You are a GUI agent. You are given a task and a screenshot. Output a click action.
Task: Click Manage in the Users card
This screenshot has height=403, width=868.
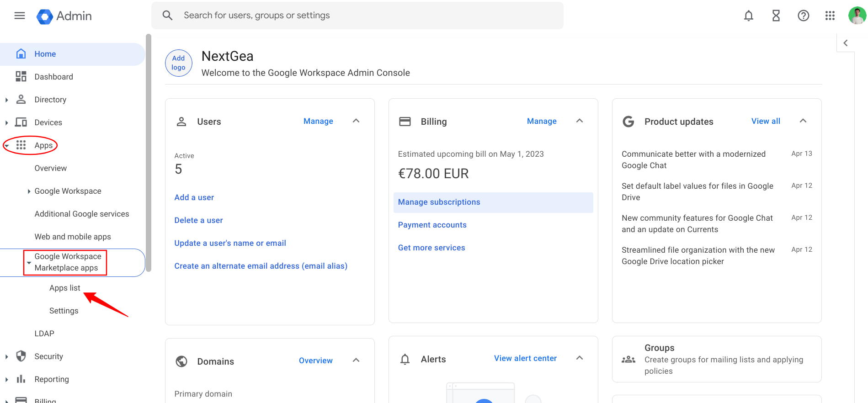[318, 121]
